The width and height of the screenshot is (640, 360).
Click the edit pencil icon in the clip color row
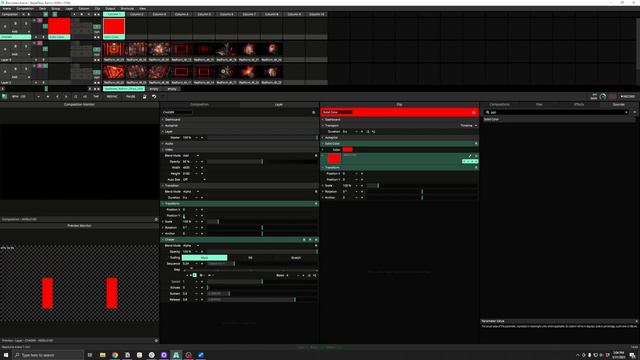pyautogui.click(x=470, y=156)
